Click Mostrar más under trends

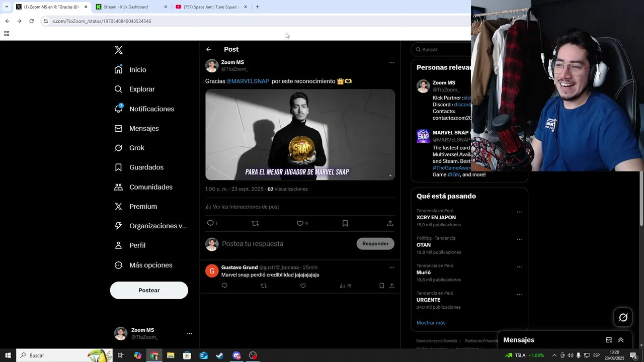[431, 323]
